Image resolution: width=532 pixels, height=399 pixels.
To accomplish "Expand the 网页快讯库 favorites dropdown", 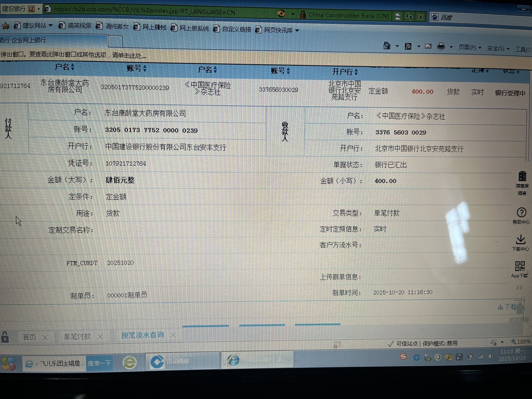I will coord(297,30).
